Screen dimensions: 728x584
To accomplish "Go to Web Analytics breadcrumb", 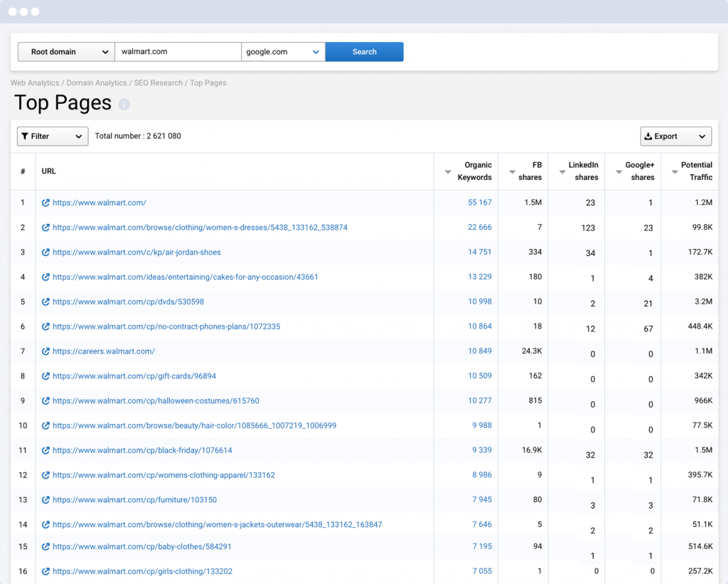I will (35, 83).
